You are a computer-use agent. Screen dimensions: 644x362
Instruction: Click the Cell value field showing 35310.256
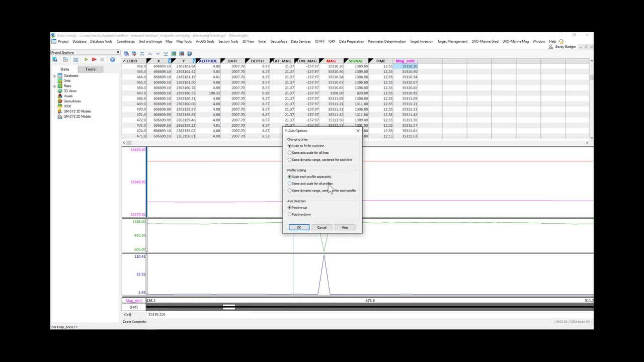[370, 314]
